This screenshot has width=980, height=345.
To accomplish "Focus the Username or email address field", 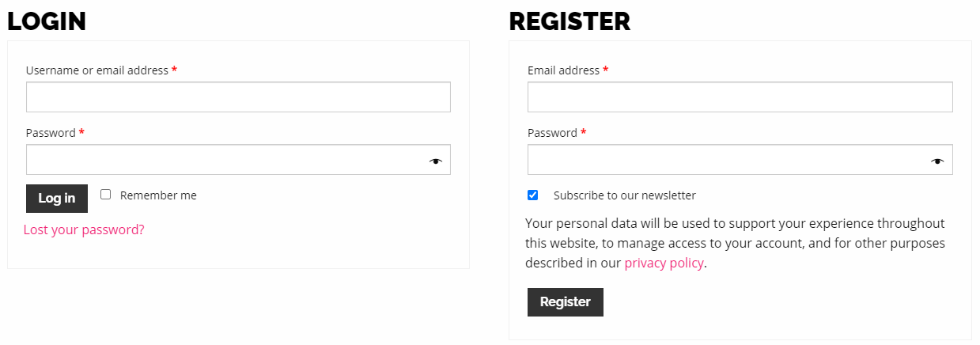I will pos(238,97).
